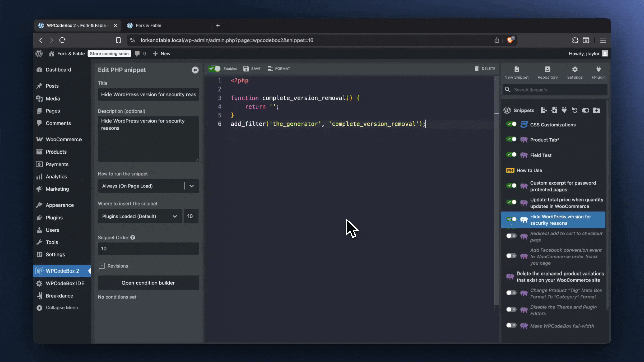The image size is (644, 362).
Task: Open the Plugins Loaded (Default) dropdown
Action: (140, 216)
